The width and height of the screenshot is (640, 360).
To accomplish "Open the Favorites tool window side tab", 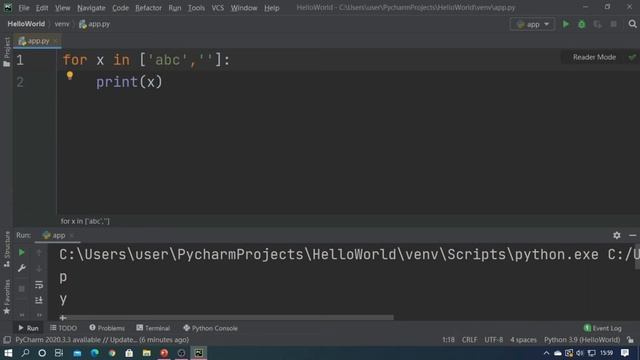I will (7, 297).
